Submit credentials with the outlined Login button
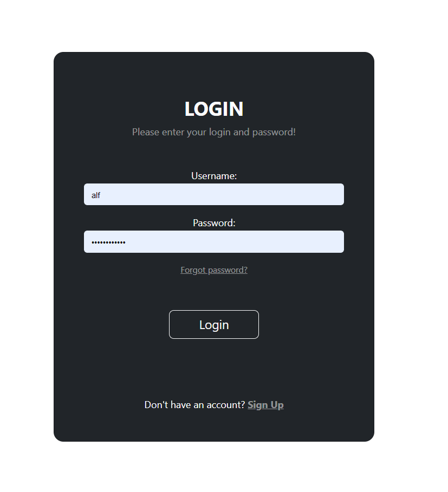Viewport: 448px width, 492px height. click(x=214, y=324)
